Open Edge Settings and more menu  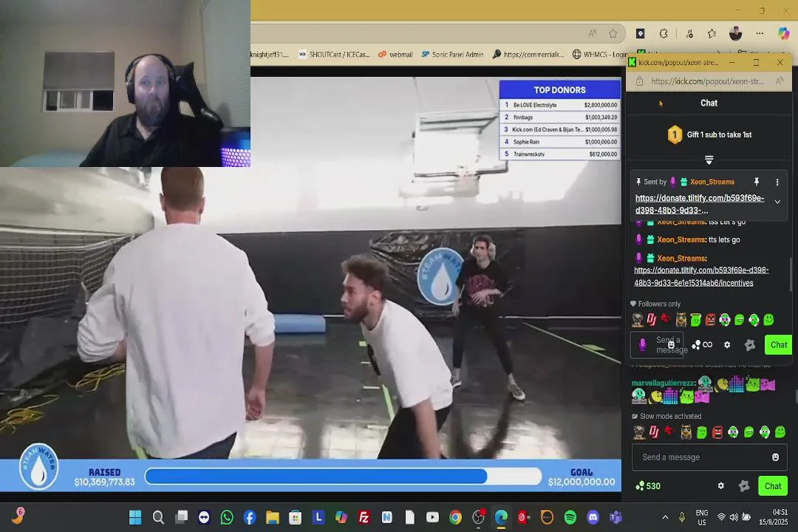point(760,33)
